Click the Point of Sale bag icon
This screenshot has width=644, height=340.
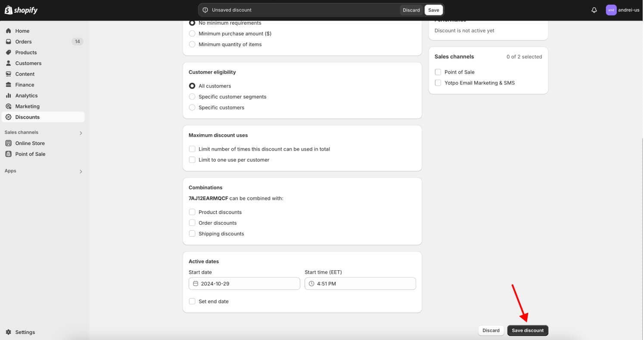pyautogui.click(x=8, y=154)
